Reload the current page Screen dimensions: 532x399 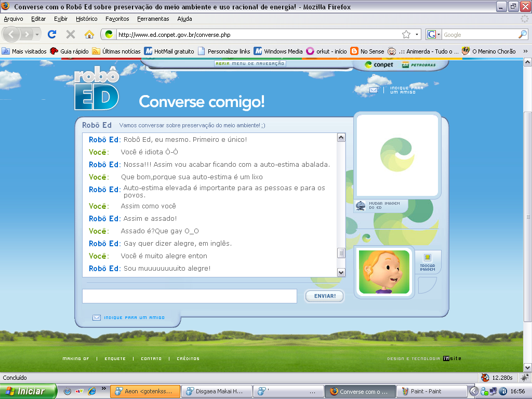[x=52, y=34]
